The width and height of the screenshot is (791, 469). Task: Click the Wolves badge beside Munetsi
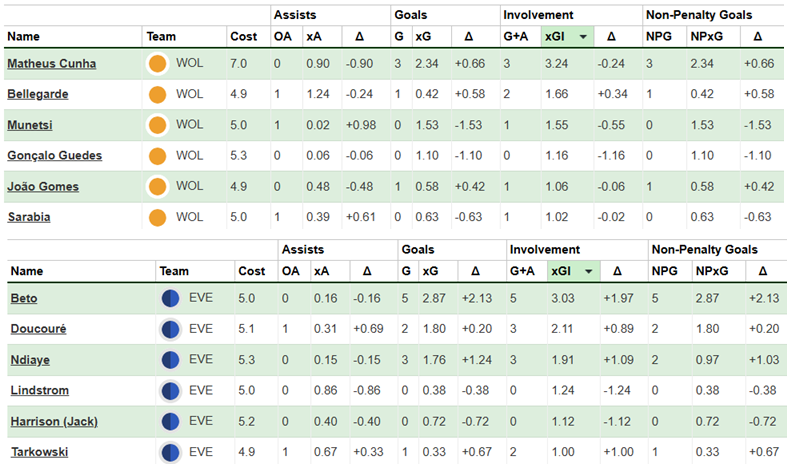coord(156,125)
